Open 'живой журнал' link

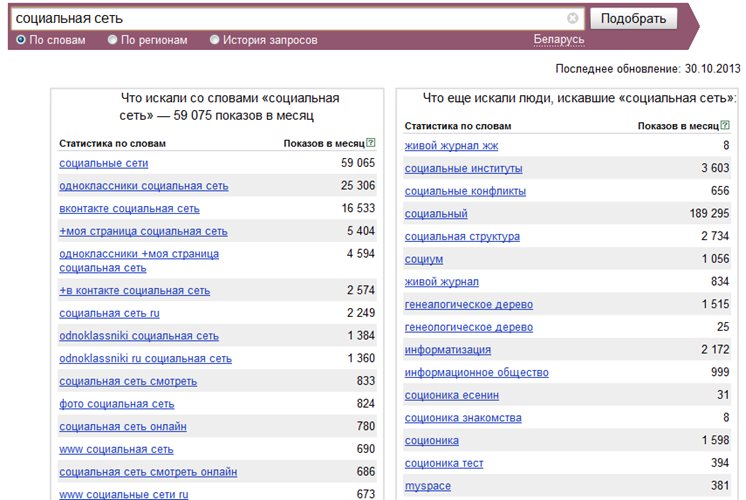(x=442, y=282)
